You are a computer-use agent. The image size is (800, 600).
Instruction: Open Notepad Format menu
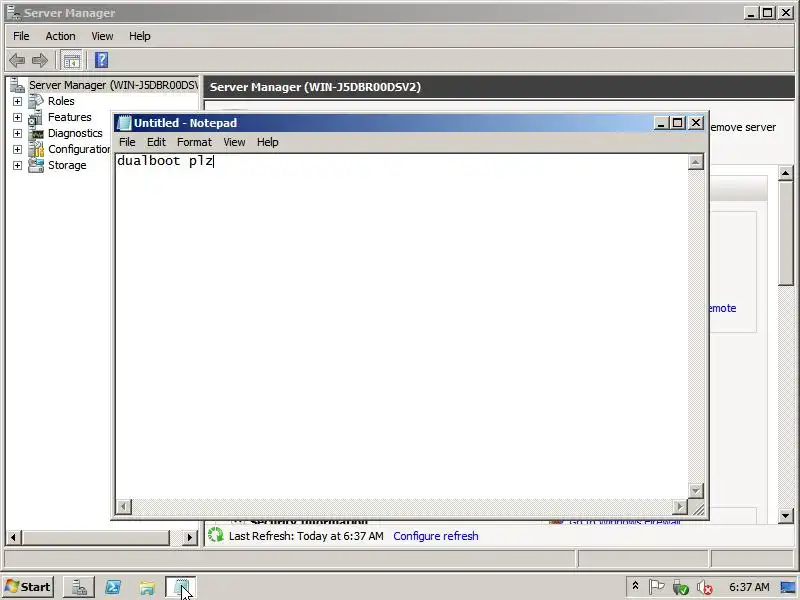click(x=194, y=142)
